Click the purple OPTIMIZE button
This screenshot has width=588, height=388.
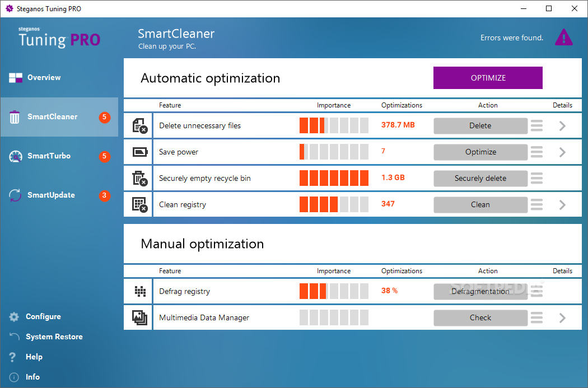(x=488, y=78)
